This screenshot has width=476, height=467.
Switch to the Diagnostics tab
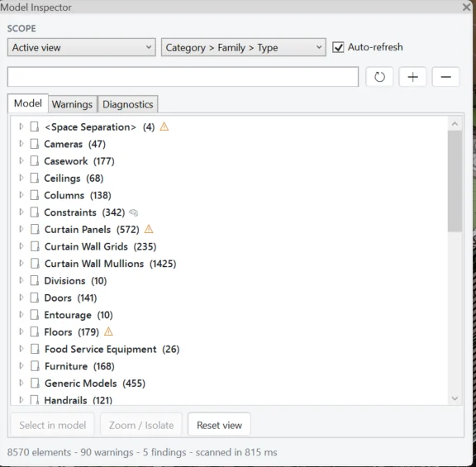[x=127, y=104]
